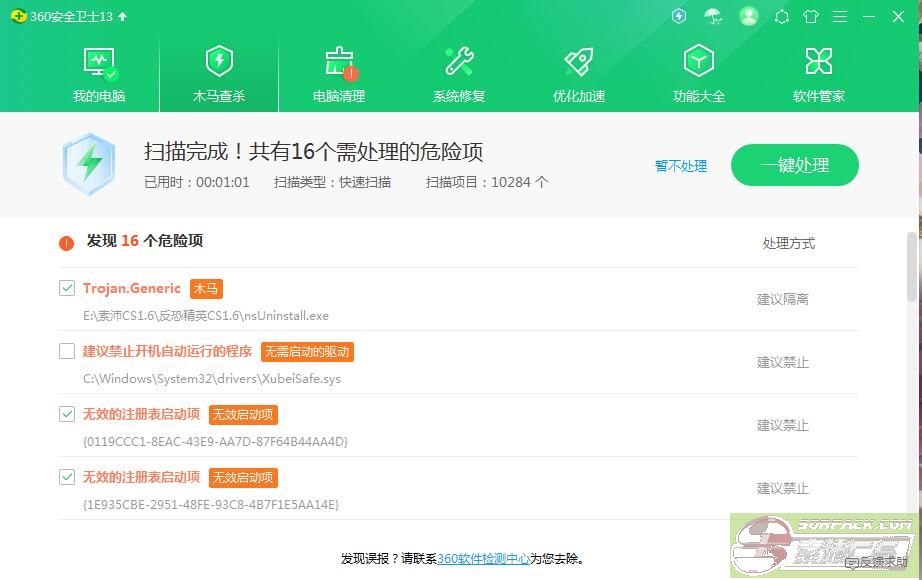Go to the 系统修复 tab
This screenshot has height=580, width=922.
pos(459,75)
